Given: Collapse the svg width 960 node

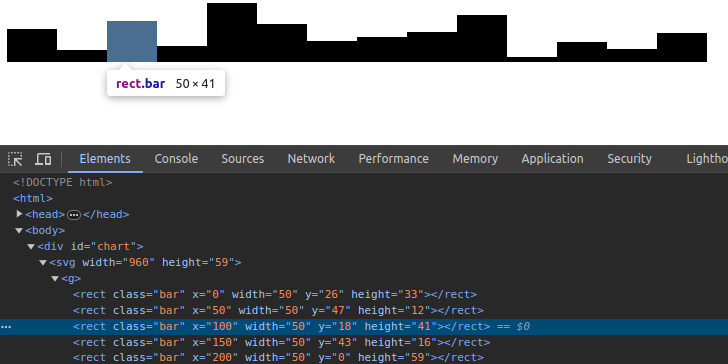Looking at the screenshot, I should [43, 263].
